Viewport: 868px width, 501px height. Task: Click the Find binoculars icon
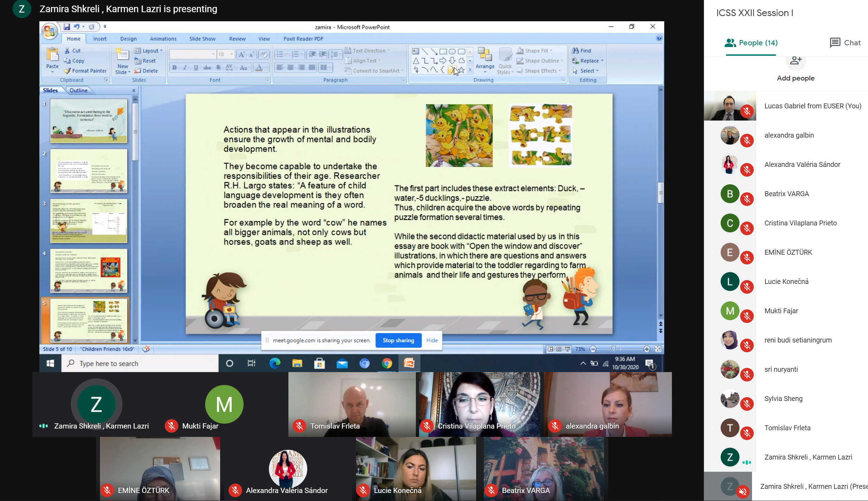(x=575, y=51)
